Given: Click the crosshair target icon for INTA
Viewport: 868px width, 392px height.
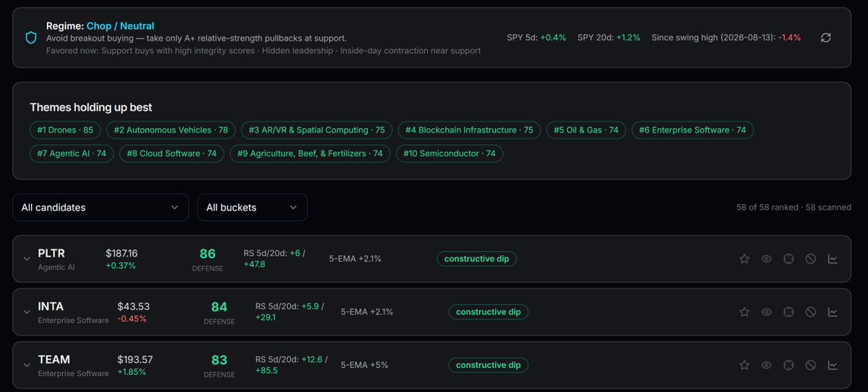Looking at the screenshot, I should [x=788, y=312].
